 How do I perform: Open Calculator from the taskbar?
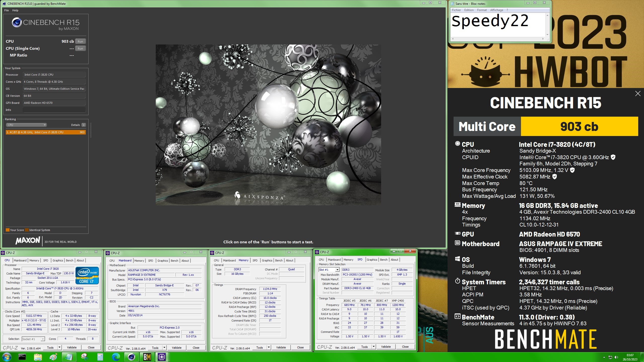point(100,357)
